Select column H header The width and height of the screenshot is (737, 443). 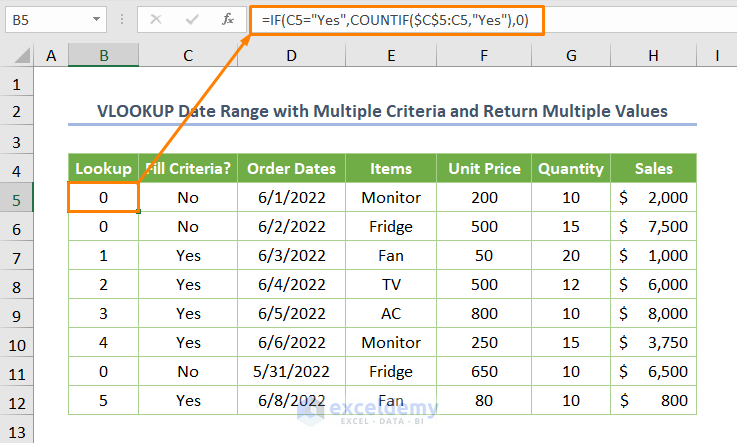click(x=653, y=58)
